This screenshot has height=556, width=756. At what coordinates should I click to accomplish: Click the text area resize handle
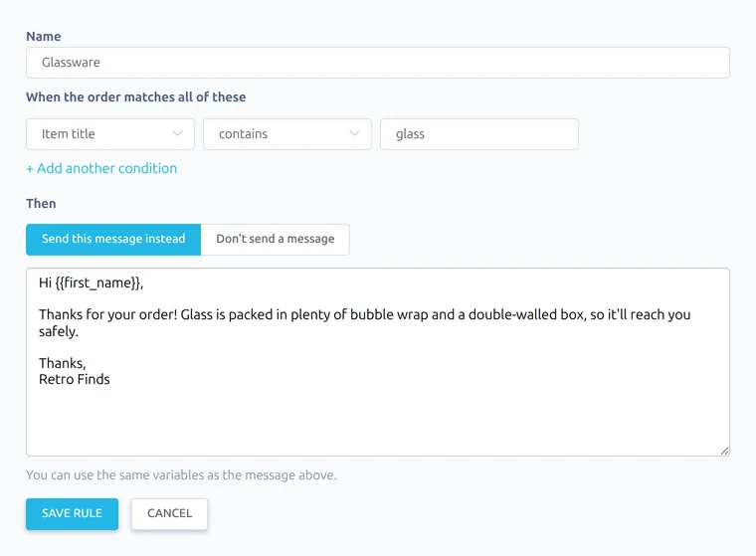(724, 451)
